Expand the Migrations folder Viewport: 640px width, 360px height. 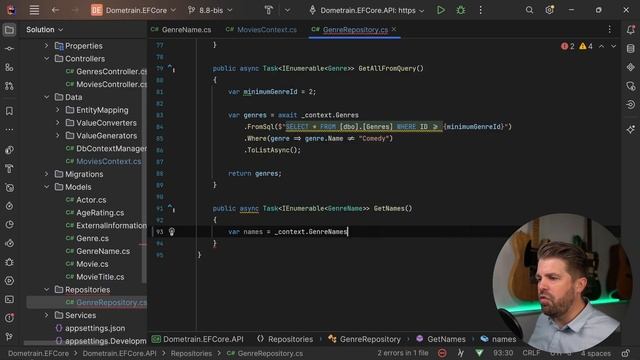click(x=47, y=174)
